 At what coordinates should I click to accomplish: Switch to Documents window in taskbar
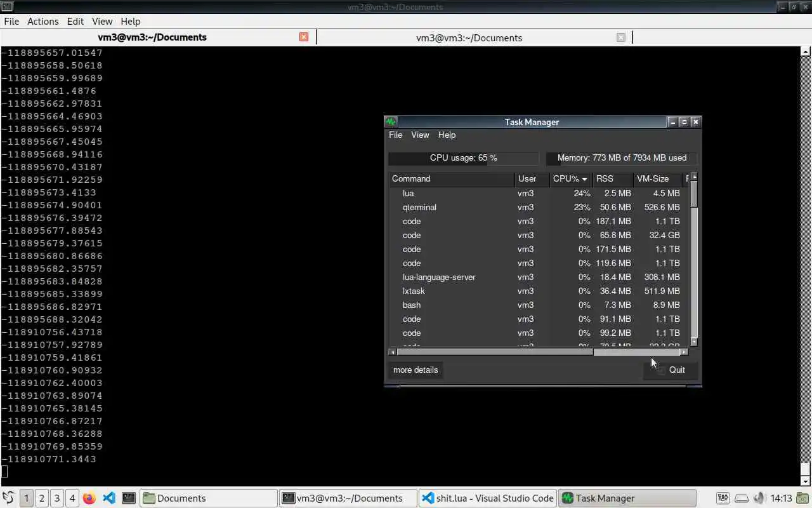click(208, 498)
